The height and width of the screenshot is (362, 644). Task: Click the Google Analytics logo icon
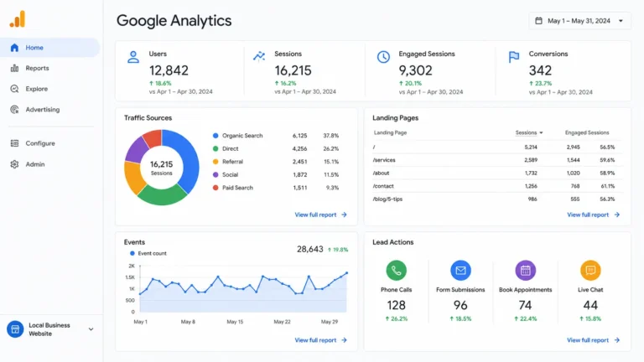point(18,19)
